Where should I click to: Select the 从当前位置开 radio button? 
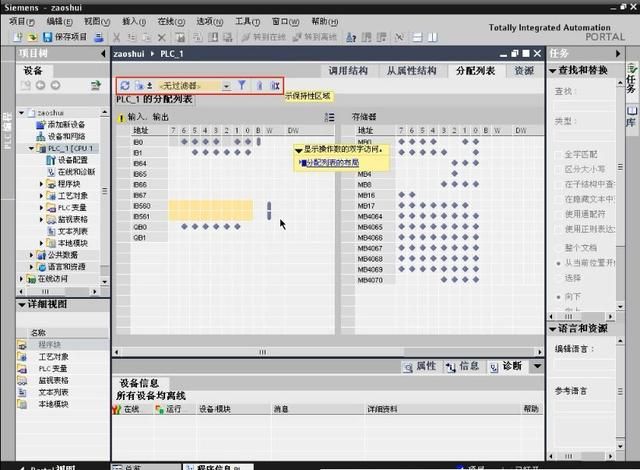pos(558,263)
